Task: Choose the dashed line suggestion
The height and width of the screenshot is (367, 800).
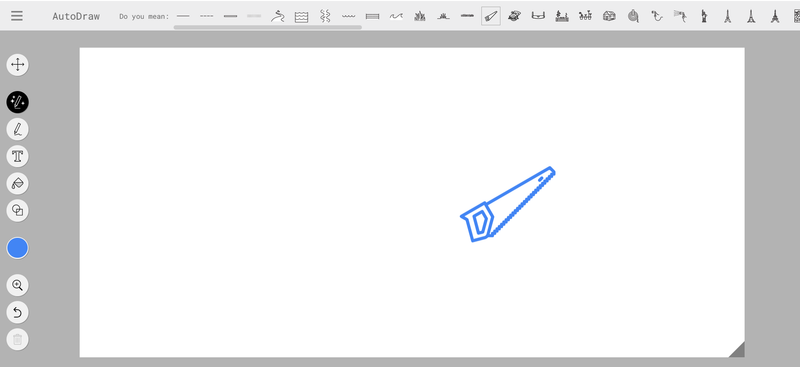Action: (207, 16)
